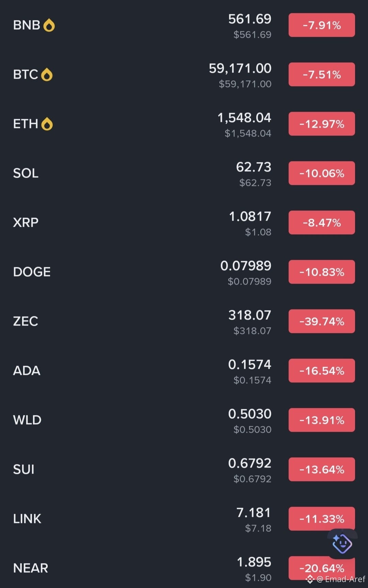
Task: Tap the LINK price 7.181
Action: click(254, 513)
